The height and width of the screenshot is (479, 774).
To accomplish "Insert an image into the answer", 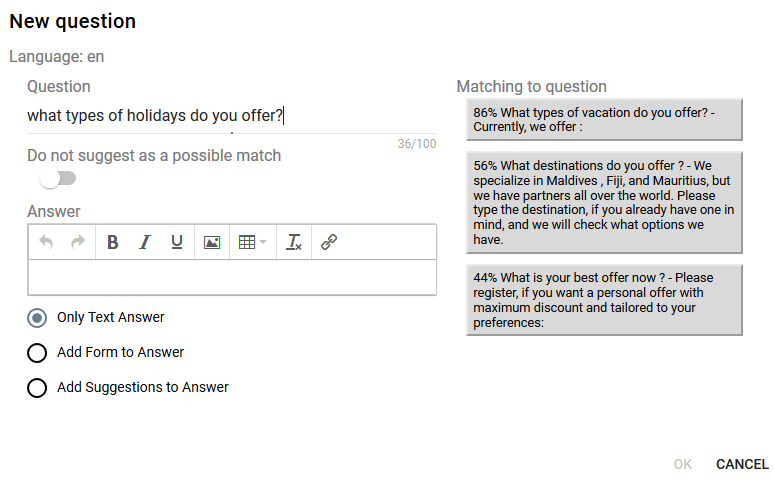I will (212, 242).
